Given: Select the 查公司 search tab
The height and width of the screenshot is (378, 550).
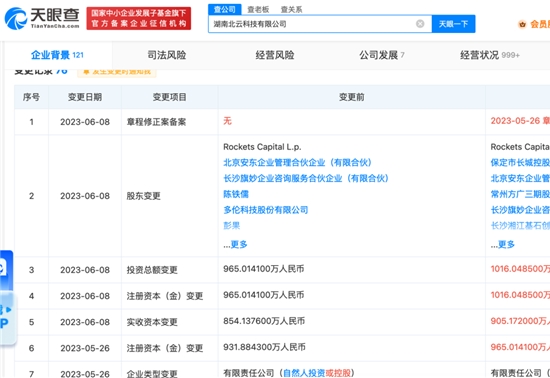Looking at the screenshot, I should [x=224, y=9].
